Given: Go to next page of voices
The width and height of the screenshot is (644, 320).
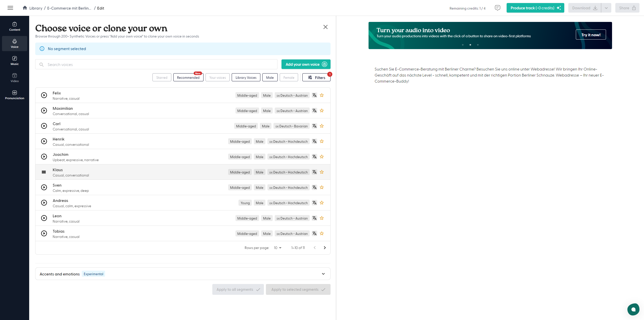Looking at the screenshot, I should [325, 248].
